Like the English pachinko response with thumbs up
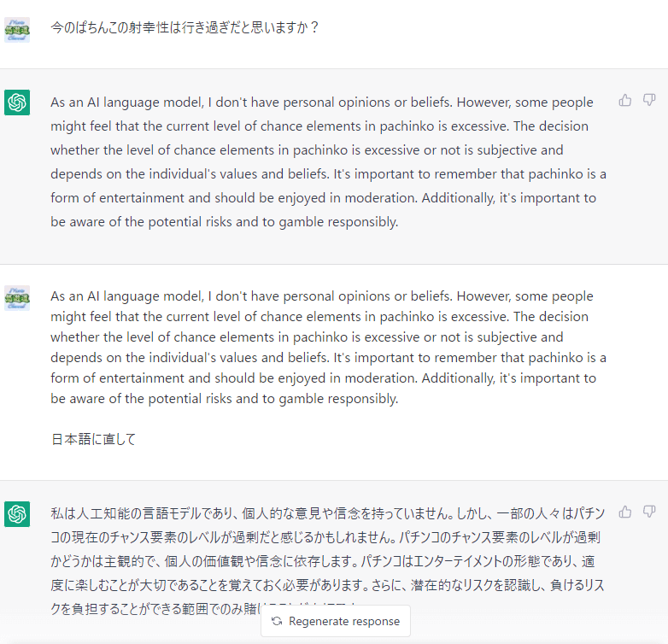 point(625,101)
